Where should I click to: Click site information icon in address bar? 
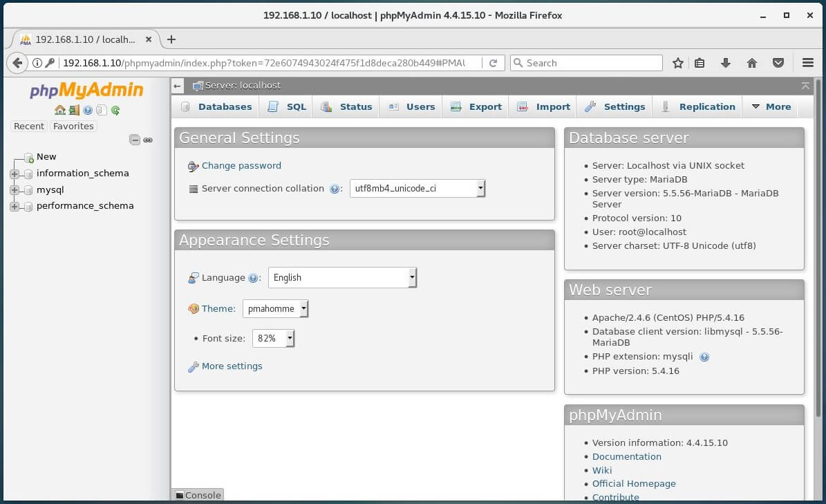point(37,63)
